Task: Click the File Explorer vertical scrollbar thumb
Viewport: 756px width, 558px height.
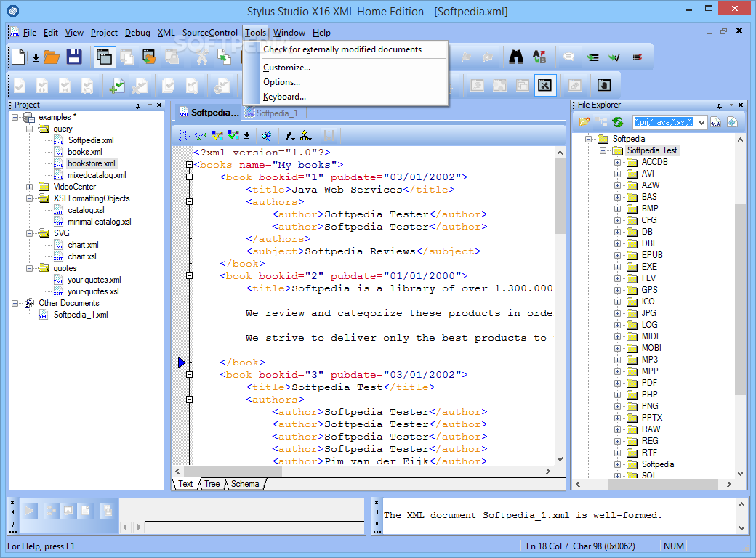Action: coord(740,299)
